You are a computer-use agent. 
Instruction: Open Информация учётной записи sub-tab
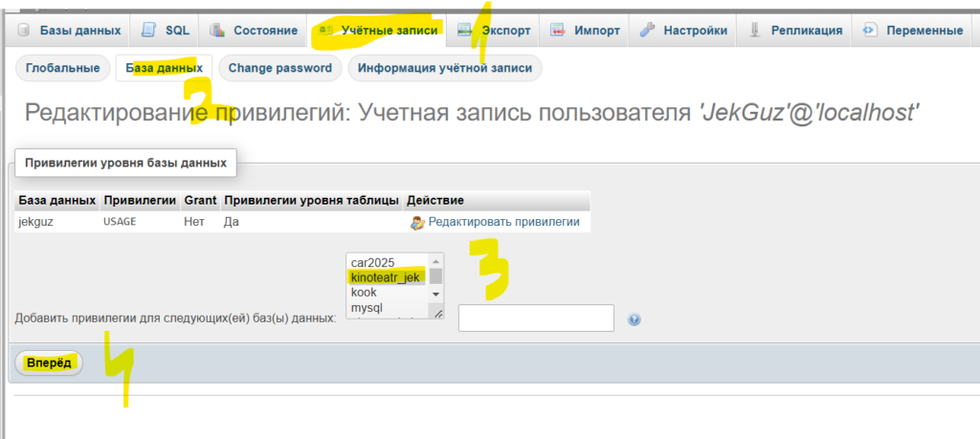tap(445, 68)
